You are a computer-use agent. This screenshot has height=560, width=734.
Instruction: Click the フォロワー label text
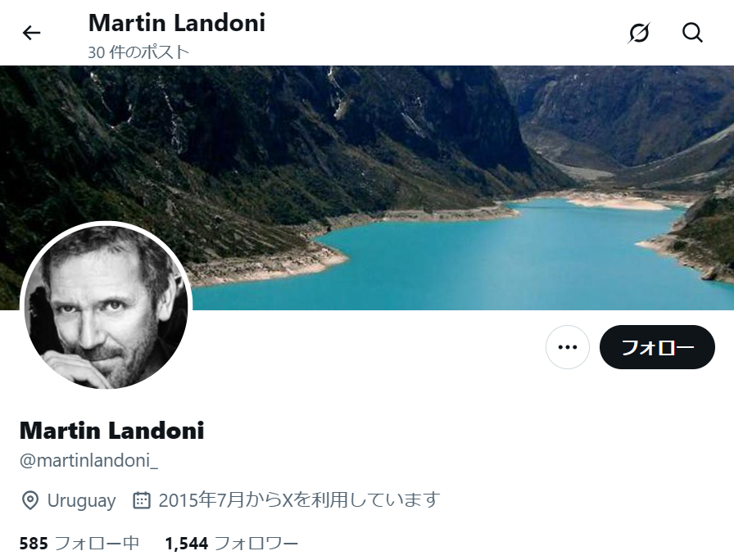[x=256, y=543]
